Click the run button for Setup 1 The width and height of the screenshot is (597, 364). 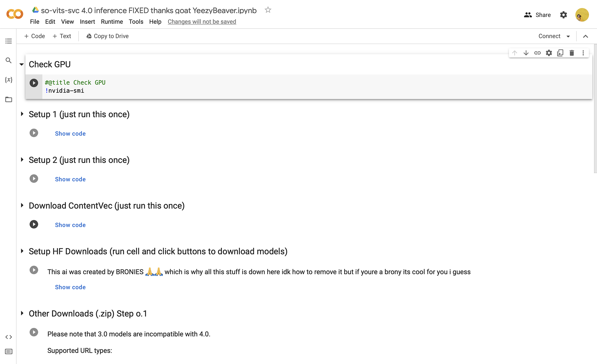click(x=34, y=133)
